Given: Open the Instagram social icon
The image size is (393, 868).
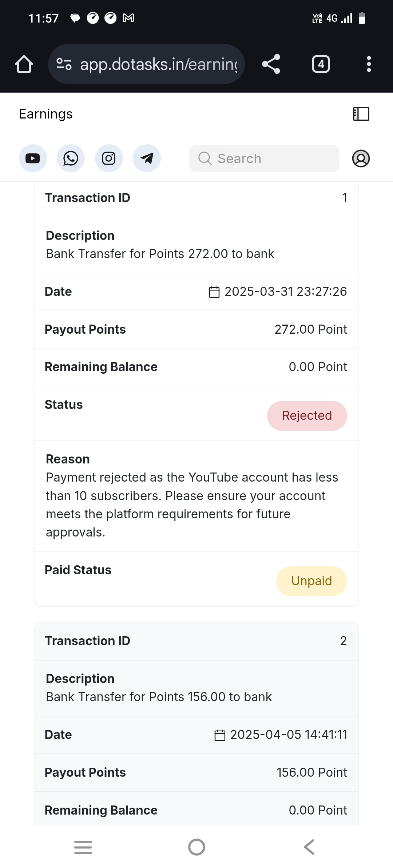Looking at the screenshot, I should [109, 158].
